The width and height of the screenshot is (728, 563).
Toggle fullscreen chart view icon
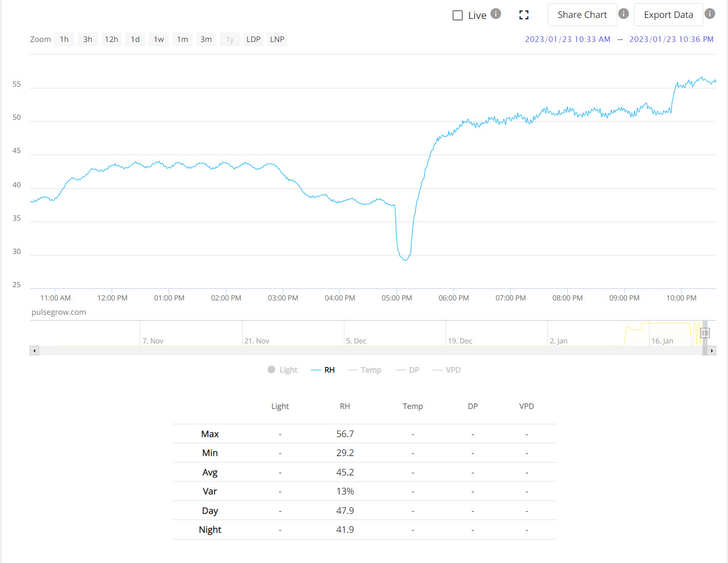[x=524, y=15]
